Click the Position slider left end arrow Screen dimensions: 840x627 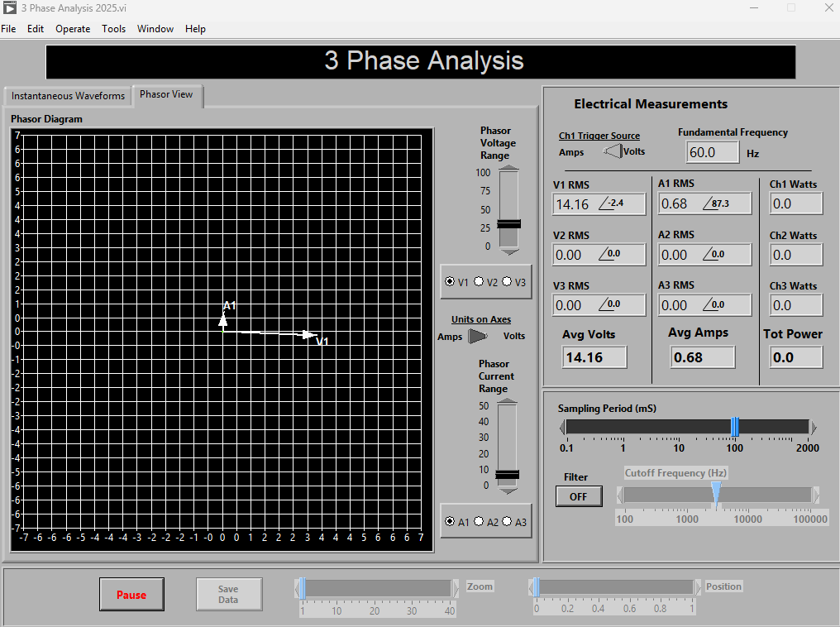coord(532,587)
